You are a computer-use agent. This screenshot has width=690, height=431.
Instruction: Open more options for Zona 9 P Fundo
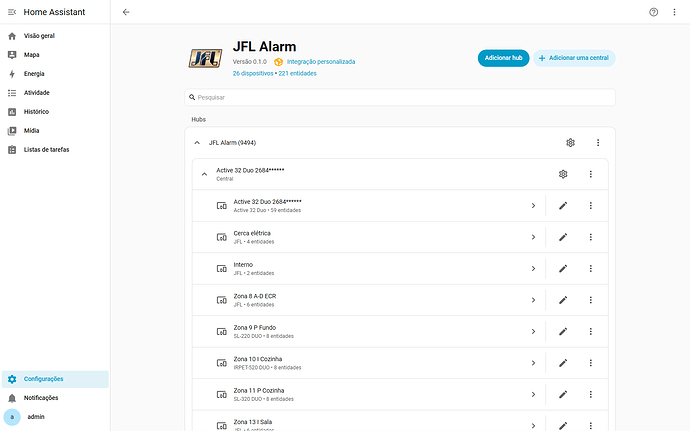[591, 332]
